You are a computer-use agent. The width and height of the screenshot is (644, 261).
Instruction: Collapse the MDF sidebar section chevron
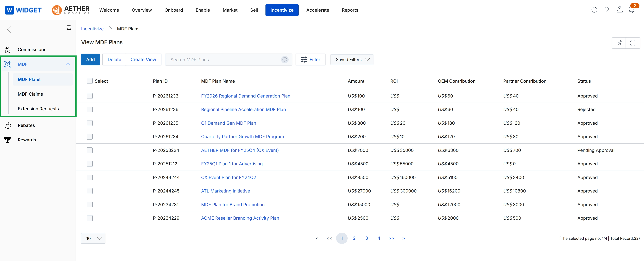pyautogui.click(x=68, y=64)
